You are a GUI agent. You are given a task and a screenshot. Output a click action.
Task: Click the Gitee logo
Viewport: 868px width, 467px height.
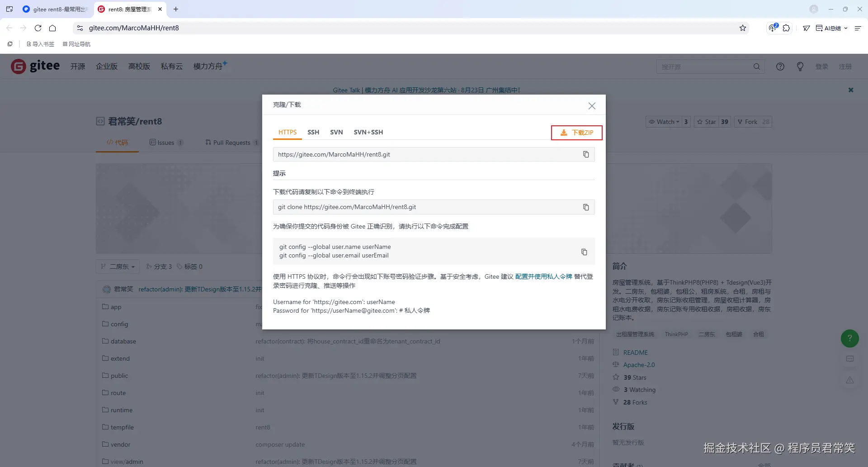(35, 66)
